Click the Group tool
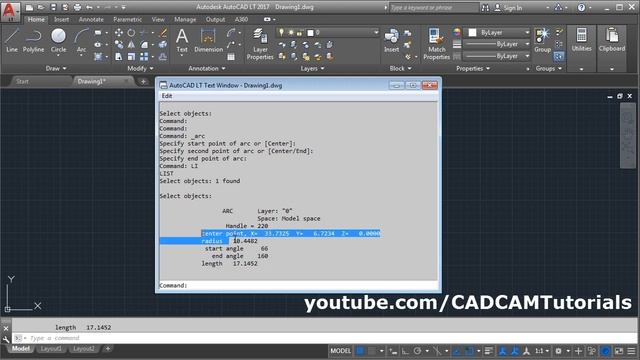This screenshot has height=360, width=640. 542,41
